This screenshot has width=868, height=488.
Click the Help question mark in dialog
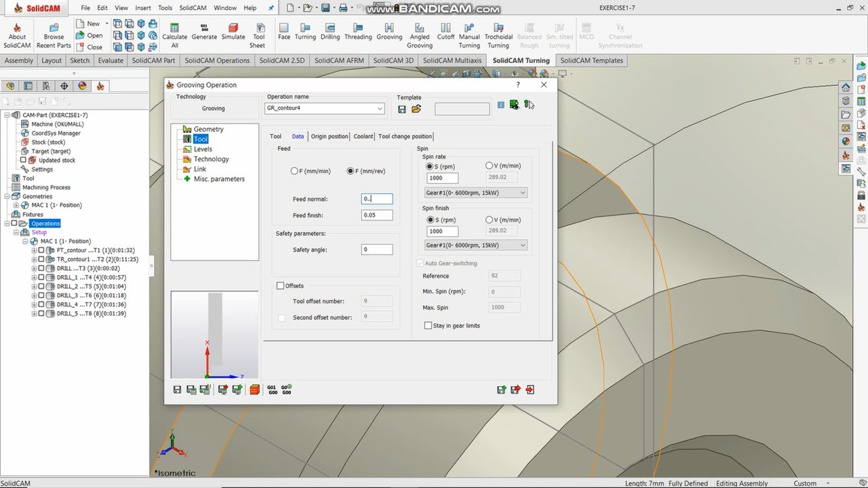(x=518, y=85)
